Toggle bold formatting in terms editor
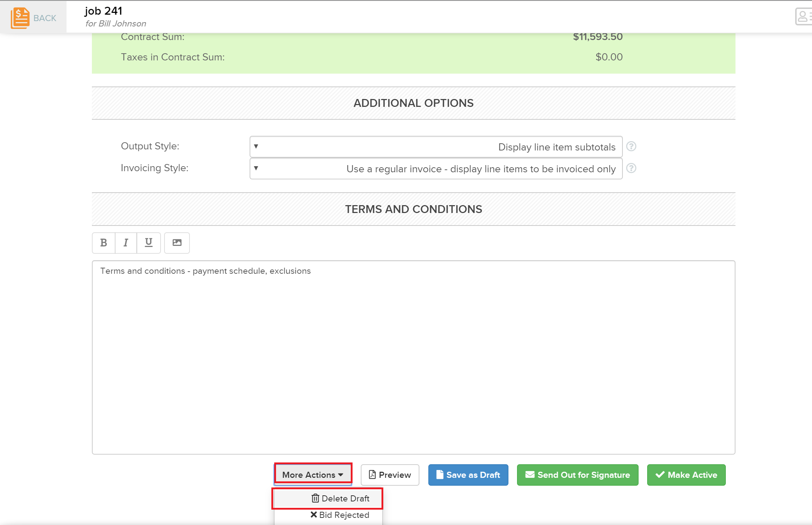Image resolution: width=812 pixels, height=525 pixels. (104, 243)
